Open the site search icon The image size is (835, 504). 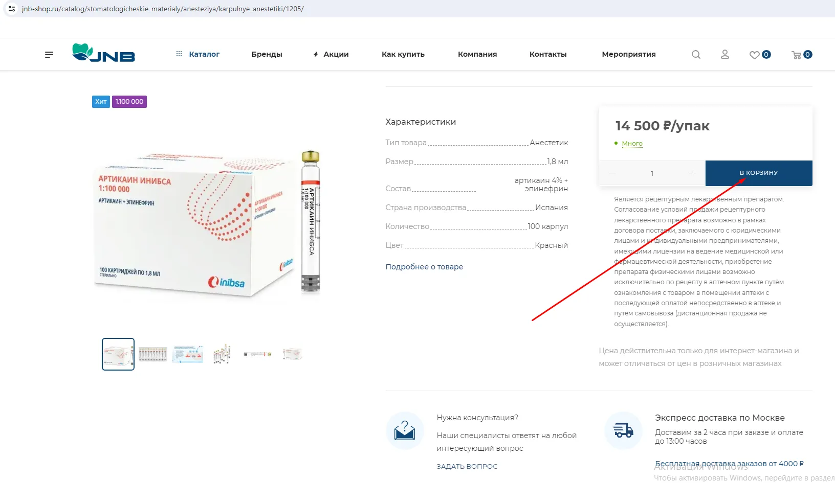[696, 54]
